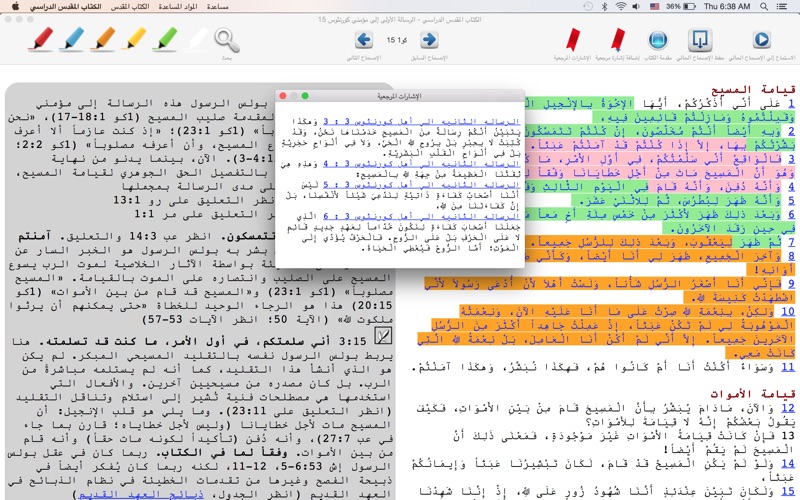The image size is (800, 500).
Task: Open Notification Center in menu bar
Action: 781,6
